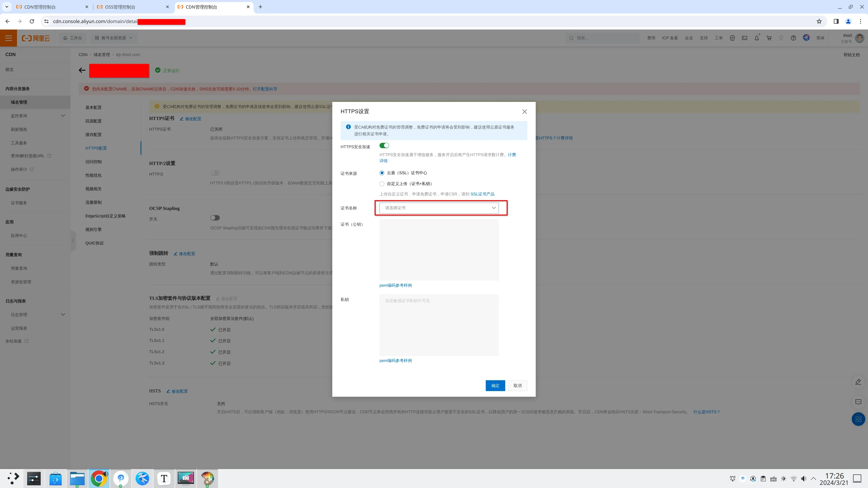Open 缓存配置 in the settings menu

pyautogui.click(x=93, y=134)
